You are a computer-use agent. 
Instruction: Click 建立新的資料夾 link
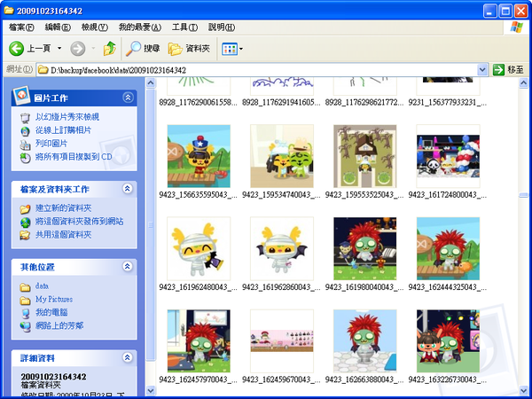(x=64, y=208)
